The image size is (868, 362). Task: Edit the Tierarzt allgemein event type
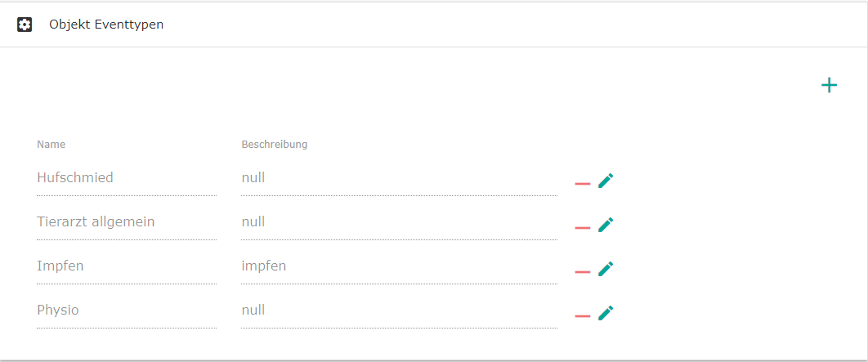coord(606,225)
